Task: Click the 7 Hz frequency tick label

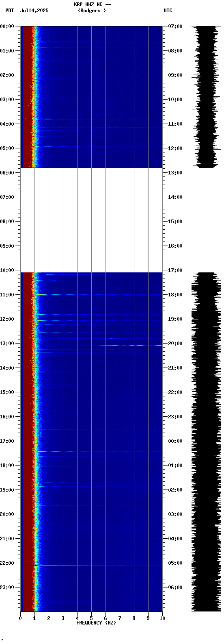Action: click(120, 618)
